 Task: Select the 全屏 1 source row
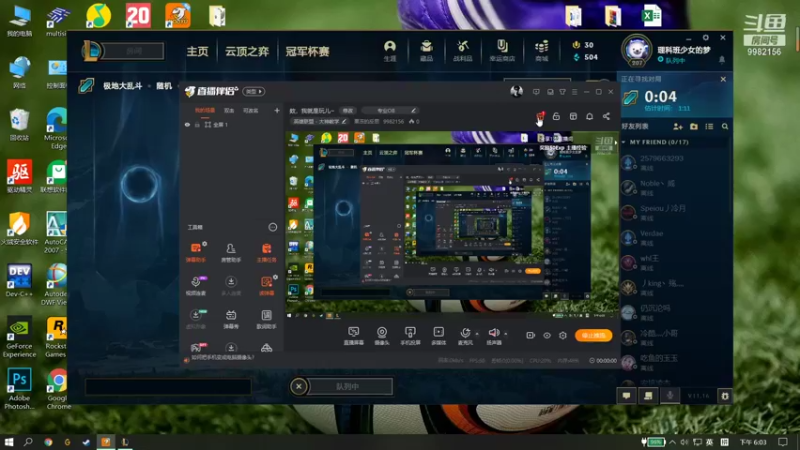232,124
